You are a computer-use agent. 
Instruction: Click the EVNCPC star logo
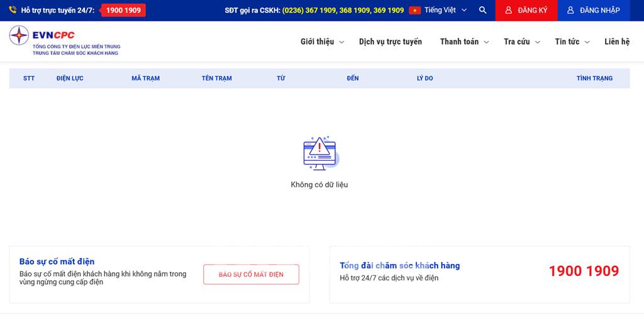coord(19,35)
